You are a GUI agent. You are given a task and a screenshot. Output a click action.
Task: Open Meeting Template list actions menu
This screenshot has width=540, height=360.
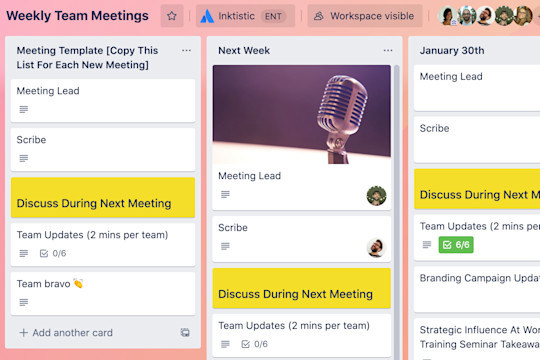(x=186, y=51)
